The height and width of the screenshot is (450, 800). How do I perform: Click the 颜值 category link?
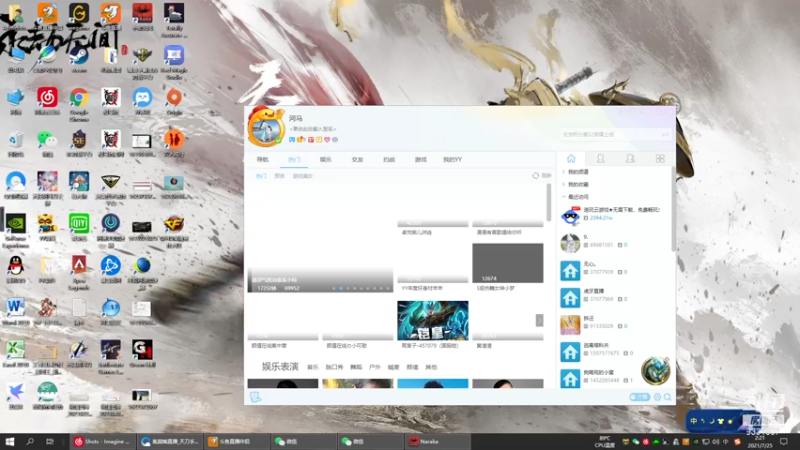(x=412, y=367)
